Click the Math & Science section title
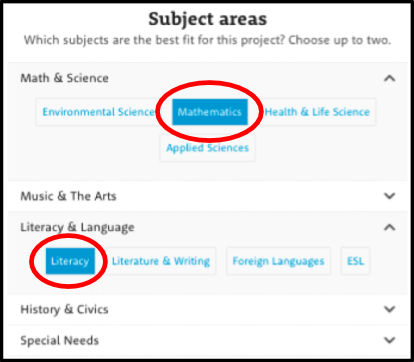The height and width of the screenshot is (362, 414). [x=64, y=78]
